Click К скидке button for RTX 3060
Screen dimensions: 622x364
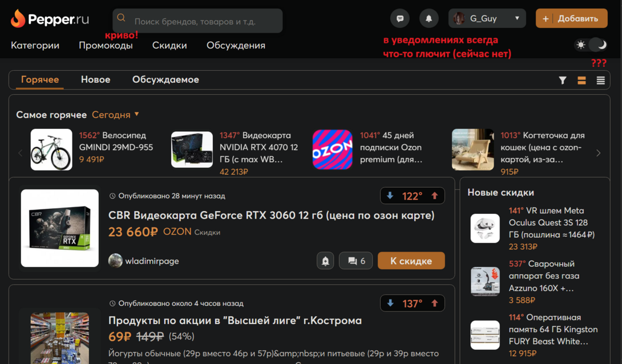click(411, 261)
